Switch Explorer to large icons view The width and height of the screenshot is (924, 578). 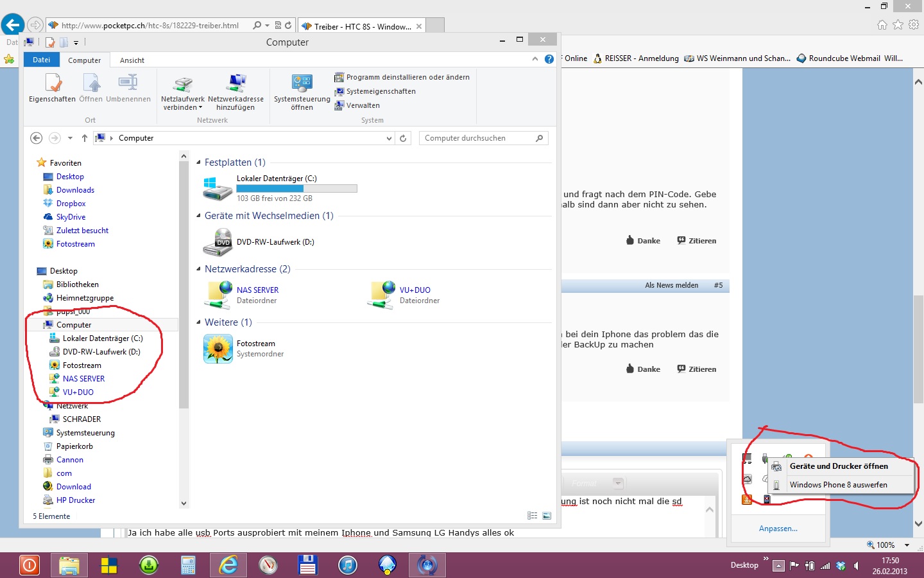pyautogui.click(x=547, y=516)
